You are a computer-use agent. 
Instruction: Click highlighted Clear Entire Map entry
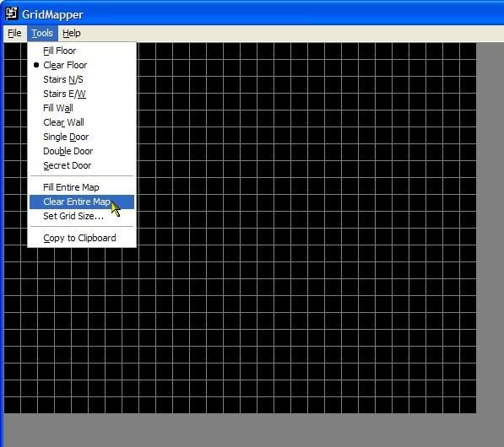click(x=82, y=202)
